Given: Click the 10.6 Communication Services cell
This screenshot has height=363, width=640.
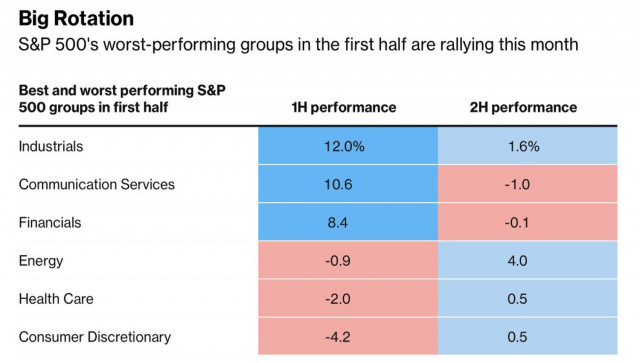Looking at the screenshot, I should click(x=348, y=184).
